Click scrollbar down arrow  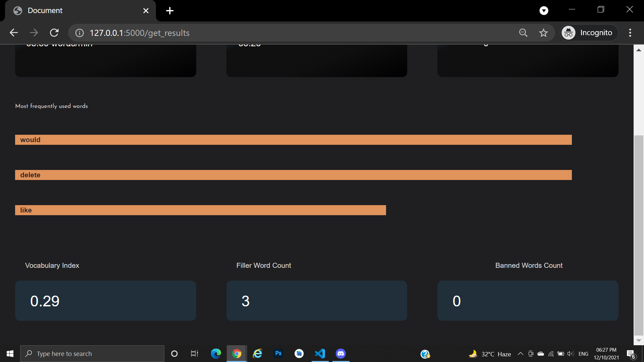click(x=639, y=340)
